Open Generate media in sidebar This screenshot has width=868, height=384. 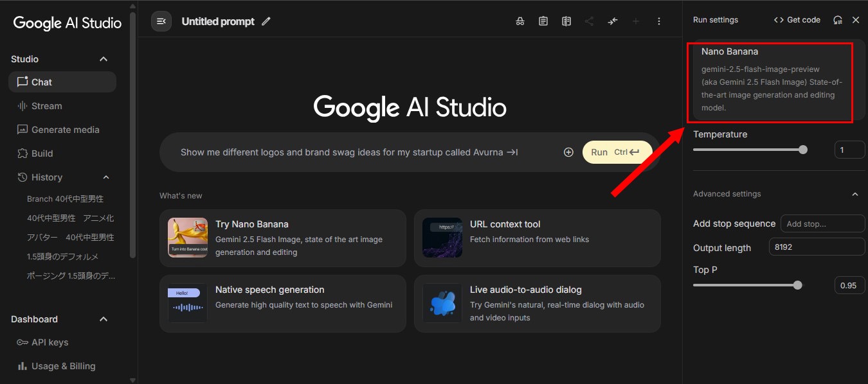[x=65, y=130]
